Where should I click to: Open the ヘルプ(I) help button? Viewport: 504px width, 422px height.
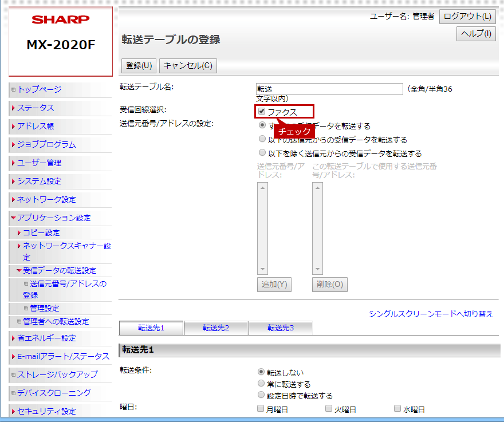click(476, 33)
